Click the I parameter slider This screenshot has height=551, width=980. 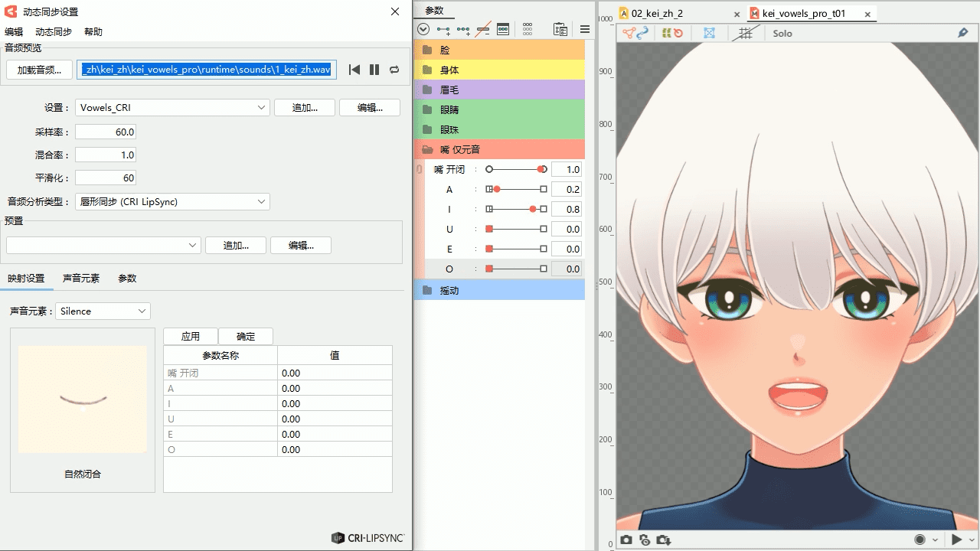516,209
